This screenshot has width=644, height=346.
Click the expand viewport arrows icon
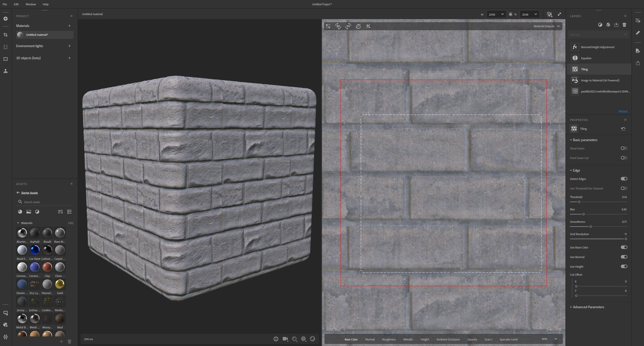tap(559, 14)
